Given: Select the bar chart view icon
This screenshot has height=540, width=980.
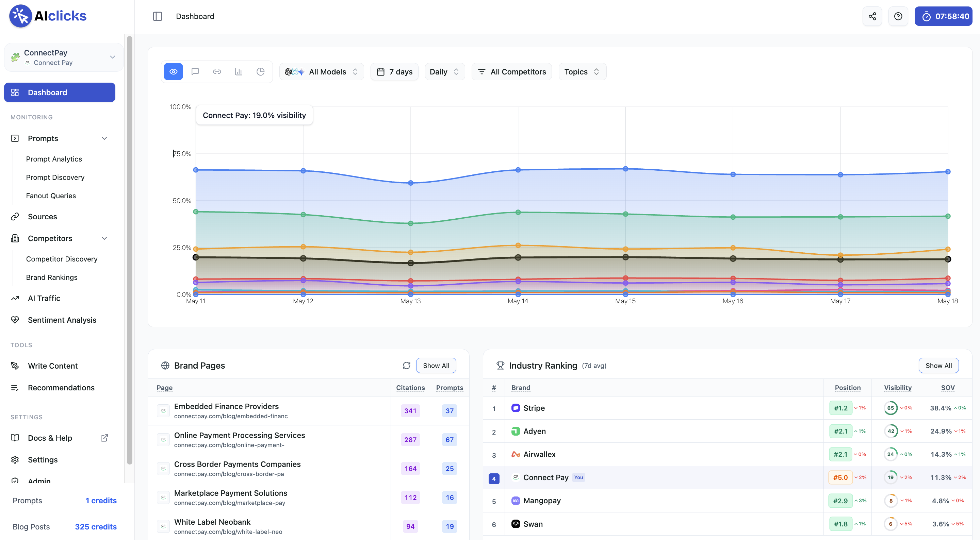Looking at the screenshot, I should pyautogui.click(x=239, y=72).
